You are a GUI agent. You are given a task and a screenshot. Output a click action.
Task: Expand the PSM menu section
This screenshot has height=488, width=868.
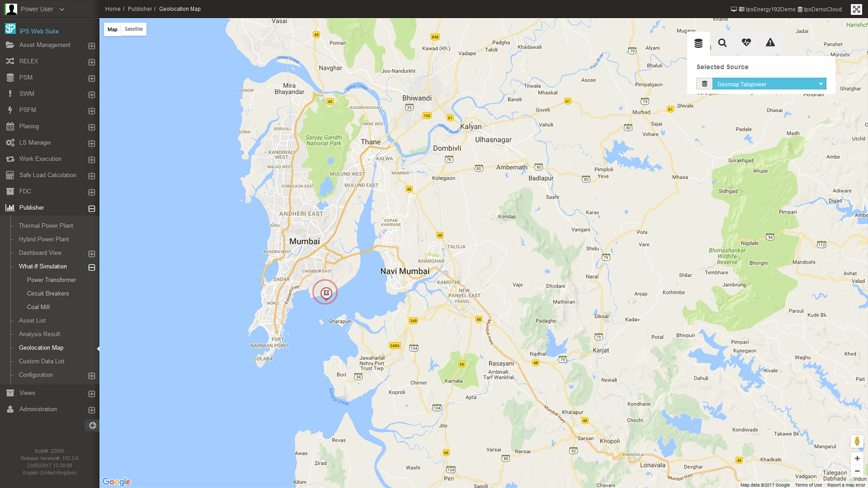[92, 79]
